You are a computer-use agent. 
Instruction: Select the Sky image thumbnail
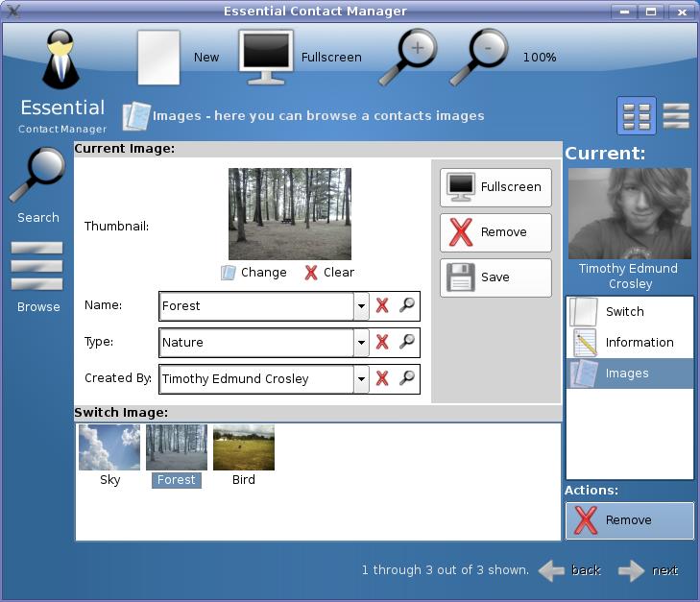(109, 447)
